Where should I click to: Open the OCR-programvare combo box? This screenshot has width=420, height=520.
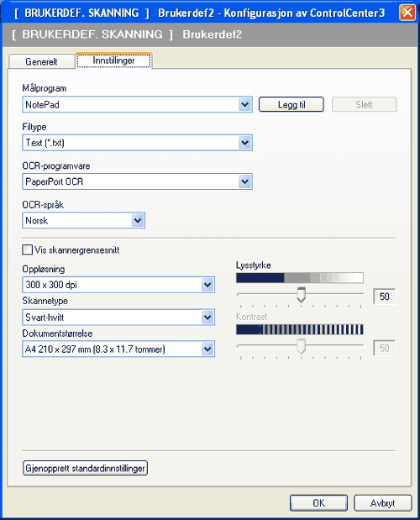click(x=137, y=181)
